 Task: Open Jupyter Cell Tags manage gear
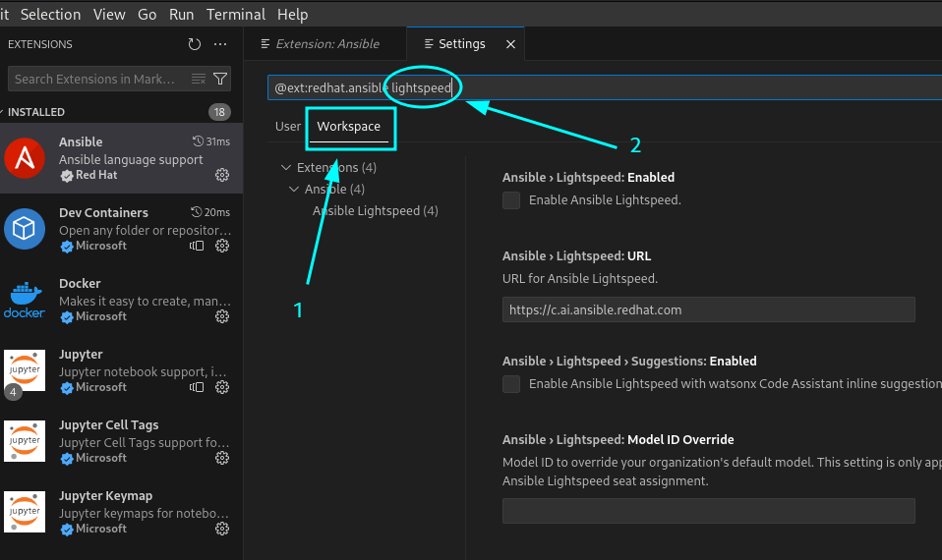[222, 458]
